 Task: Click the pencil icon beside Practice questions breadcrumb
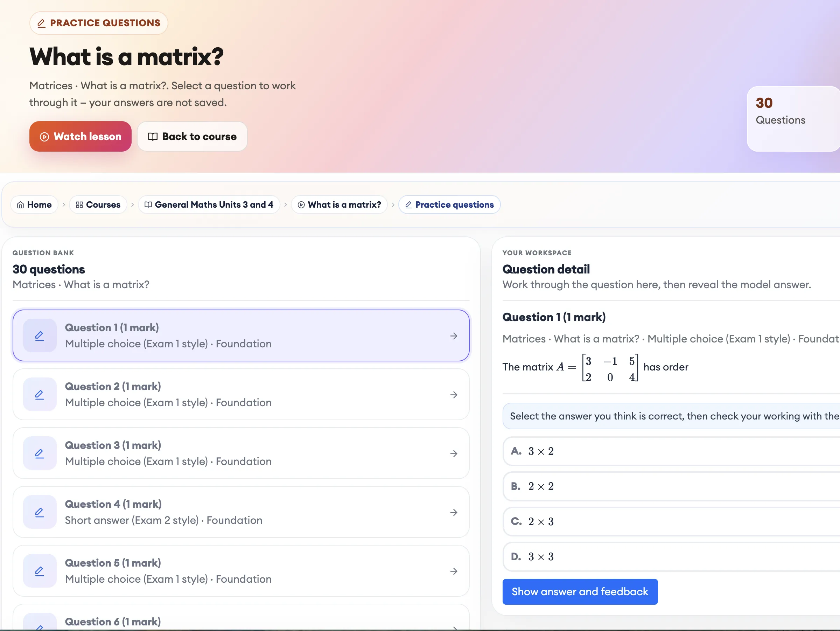408,205
